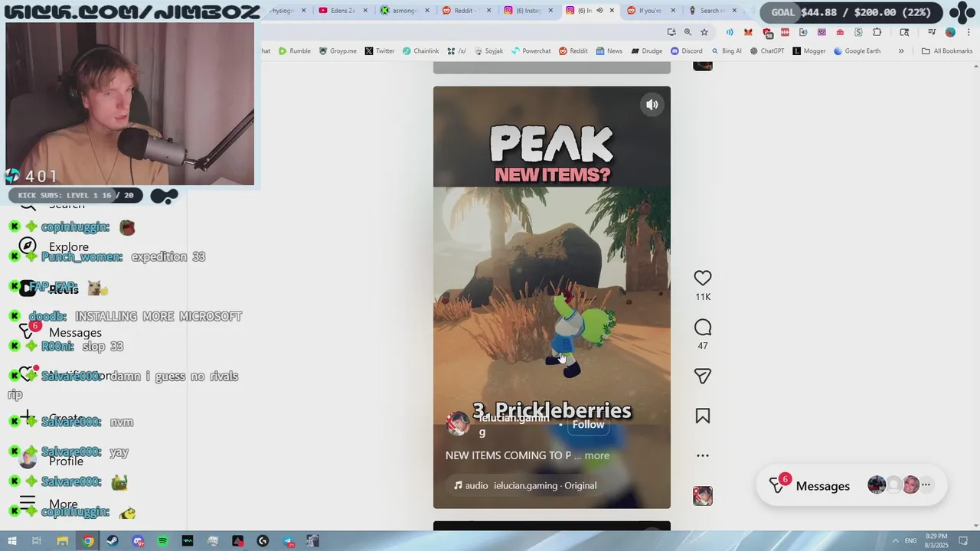Click the reel video to pause playback
The width and height of the screenshot is (980, 551).
(551, 297)
